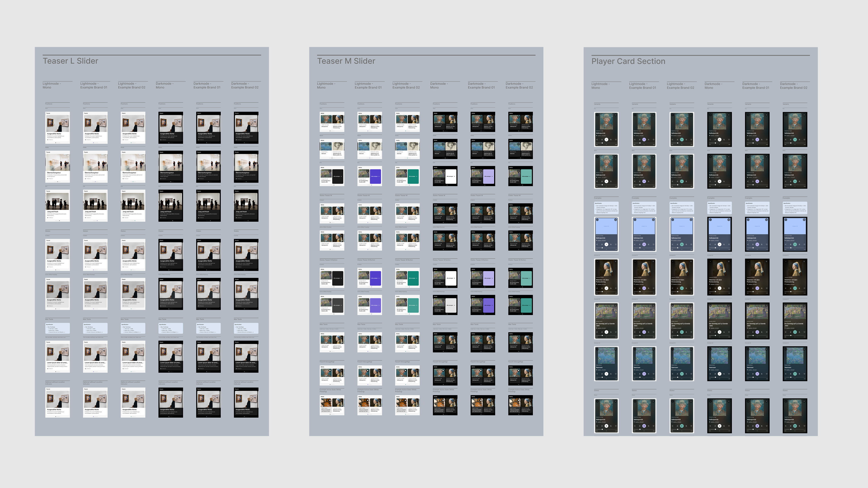Screen dimensions: 868x488
Task: Click rewind icon in first Pro Lightmode Mono player card
Action: click(x=602, y=140)
